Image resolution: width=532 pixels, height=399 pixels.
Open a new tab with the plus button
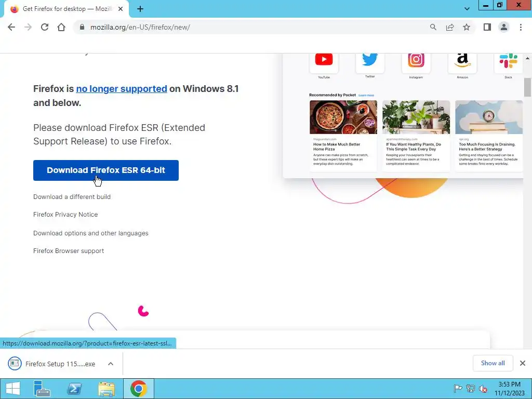point(140,9)
